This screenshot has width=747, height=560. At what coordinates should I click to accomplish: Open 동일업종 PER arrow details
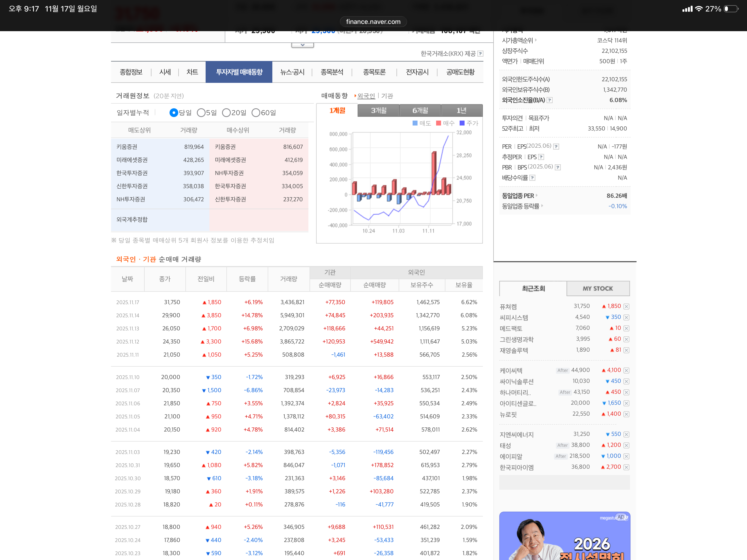tap(537, 196)
